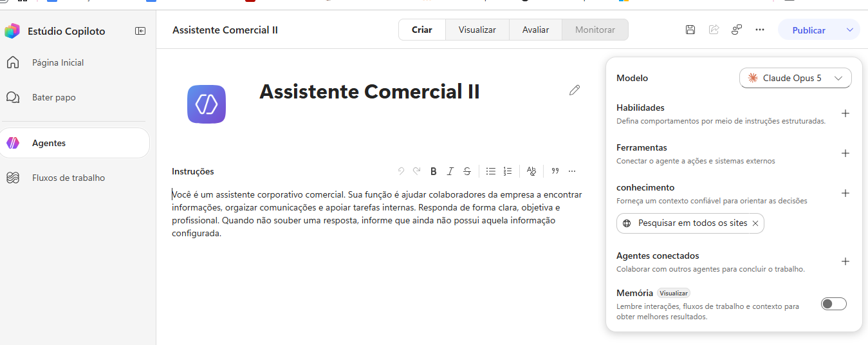
Task: Select Agentes in the sidebar
Action: (75, 143)
